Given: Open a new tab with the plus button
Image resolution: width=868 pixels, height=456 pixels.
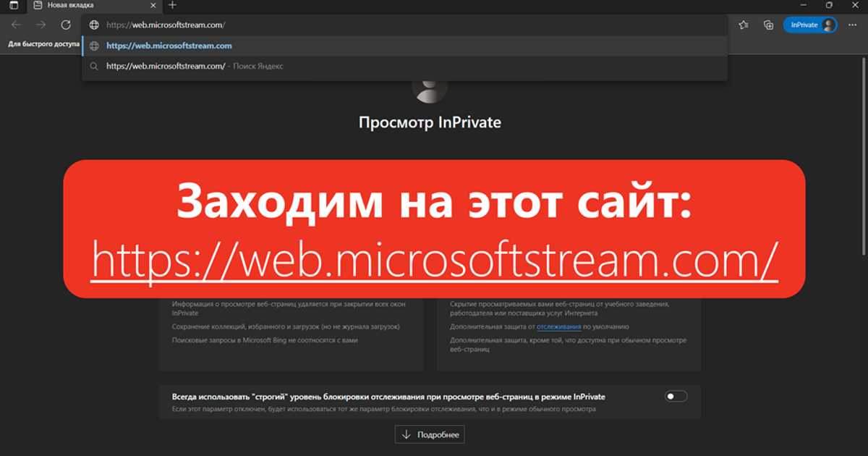Looking at the screenshot, I should pyautogui.click(x=172, y=5).
